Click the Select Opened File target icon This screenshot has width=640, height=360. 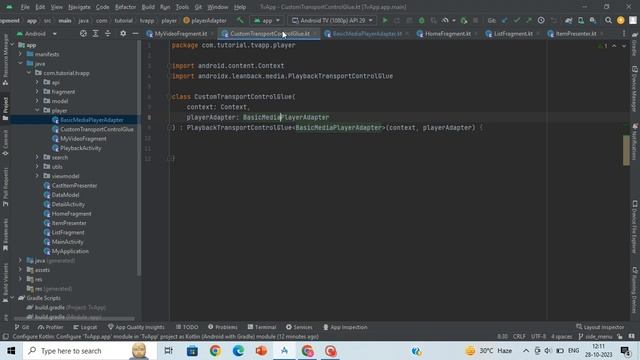(83, 33)
